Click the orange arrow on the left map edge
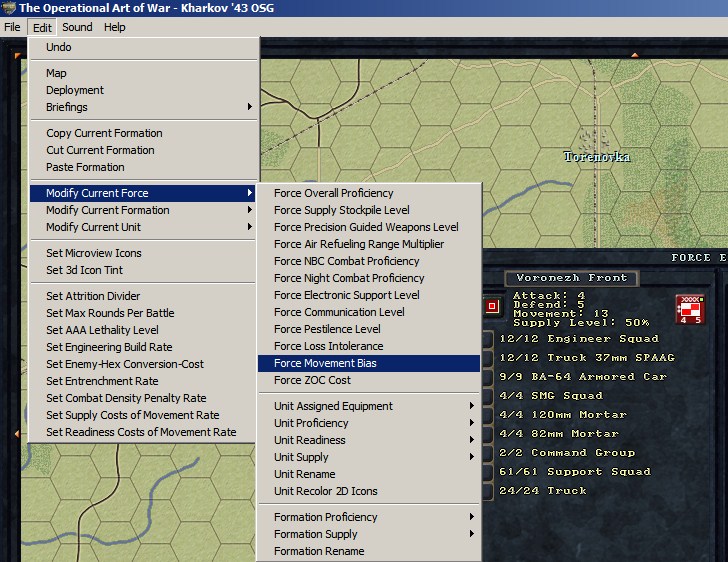Viewport: 728px width, 562px height. point(17,433)
